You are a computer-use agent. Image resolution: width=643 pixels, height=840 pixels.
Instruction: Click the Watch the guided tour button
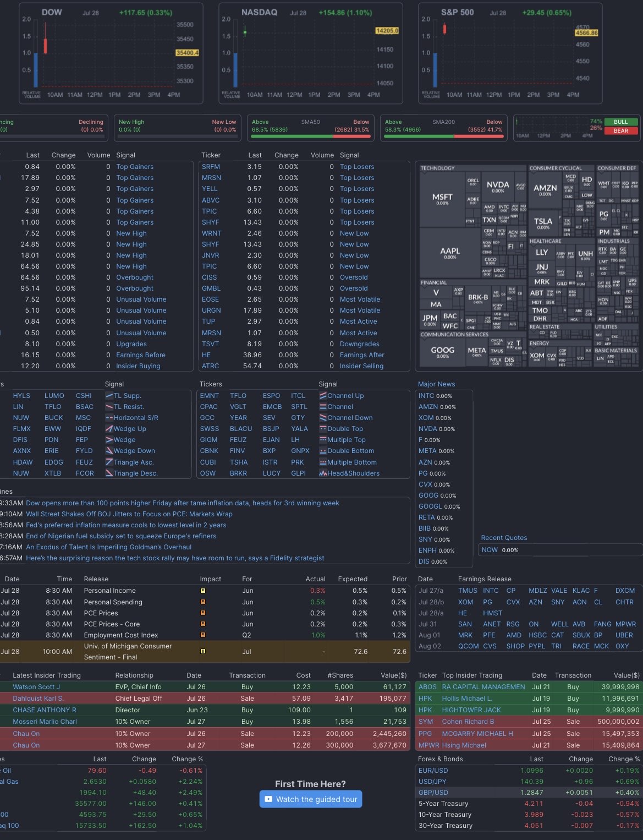click(x=311, y=799)
